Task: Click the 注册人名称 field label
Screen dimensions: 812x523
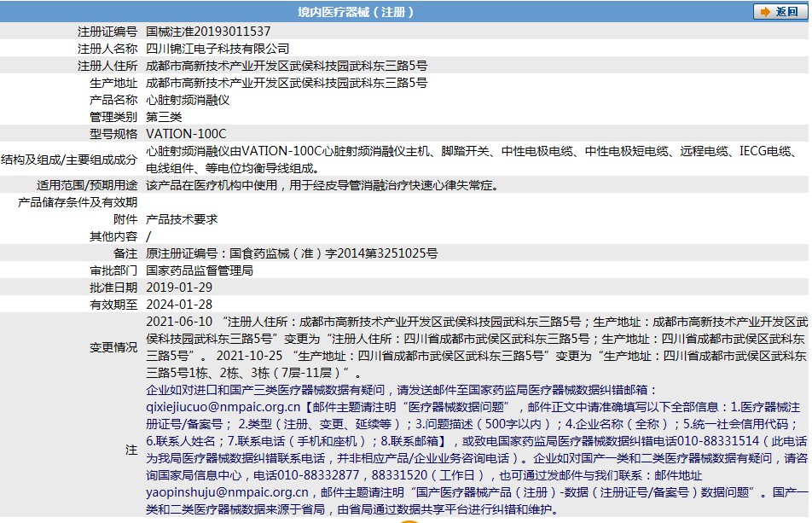Action: (x=107, y=49)
